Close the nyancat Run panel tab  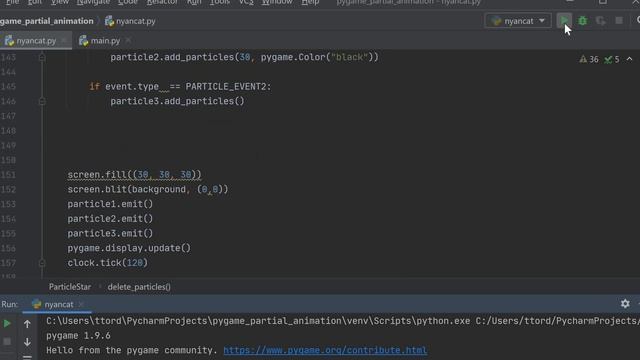click(x=81, y=304)
